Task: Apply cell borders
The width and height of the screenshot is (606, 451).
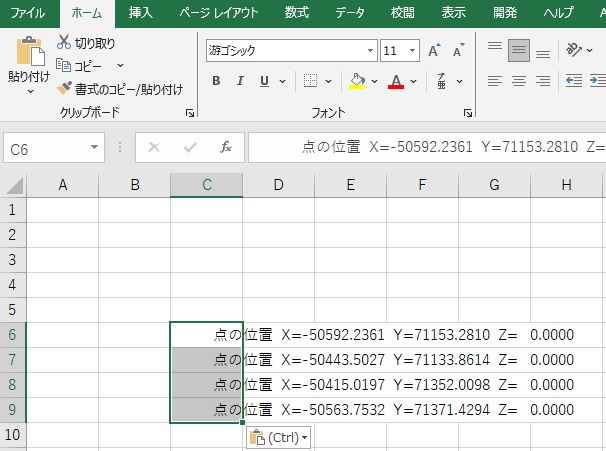Action: tap(310, 81)
